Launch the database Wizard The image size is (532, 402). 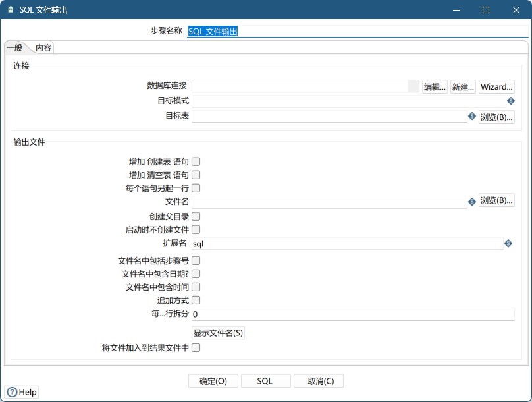coord(496,86)
